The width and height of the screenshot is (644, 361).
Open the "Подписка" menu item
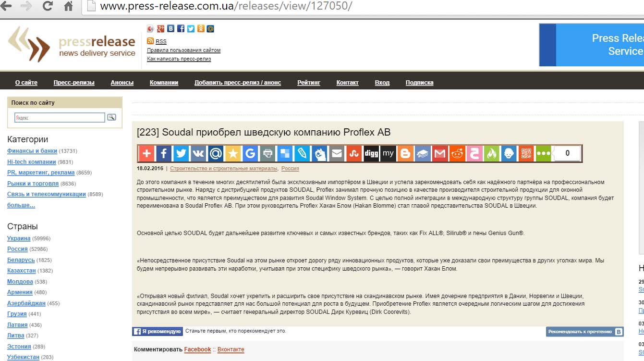point(419,83)
